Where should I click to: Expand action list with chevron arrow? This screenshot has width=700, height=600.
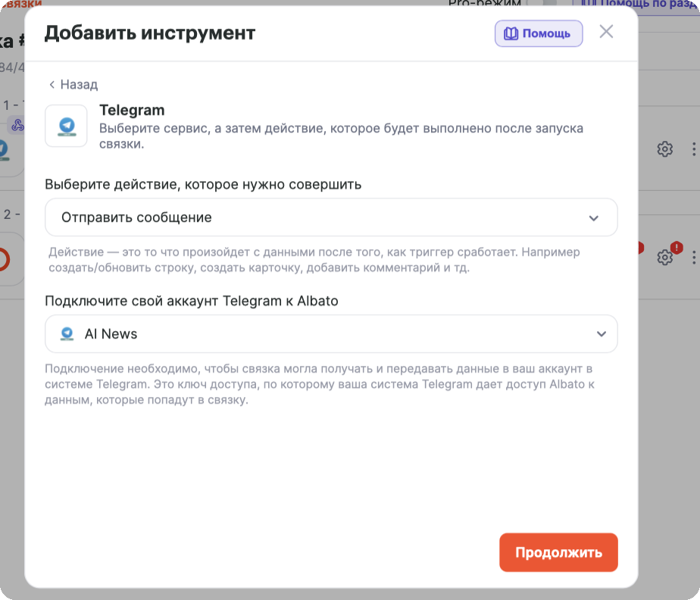point(593,218)
